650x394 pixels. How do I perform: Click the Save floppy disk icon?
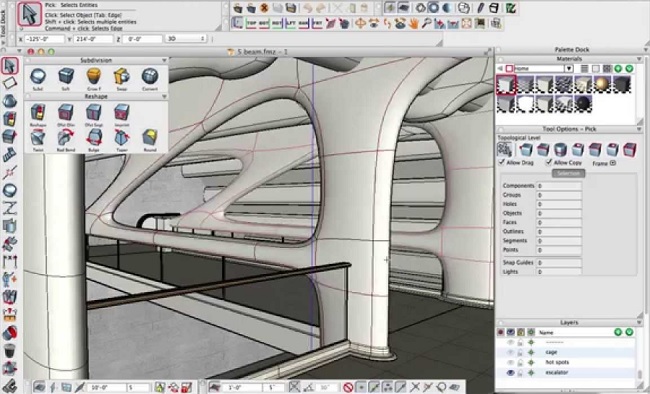coord(291,8)
